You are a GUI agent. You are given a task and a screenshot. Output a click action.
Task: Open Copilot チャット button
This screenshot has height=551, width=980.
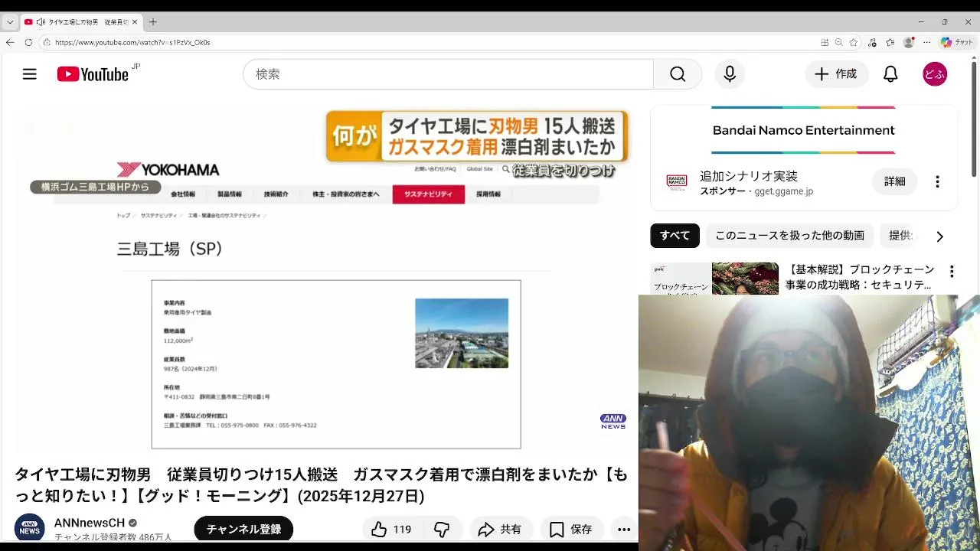(956, 42)
